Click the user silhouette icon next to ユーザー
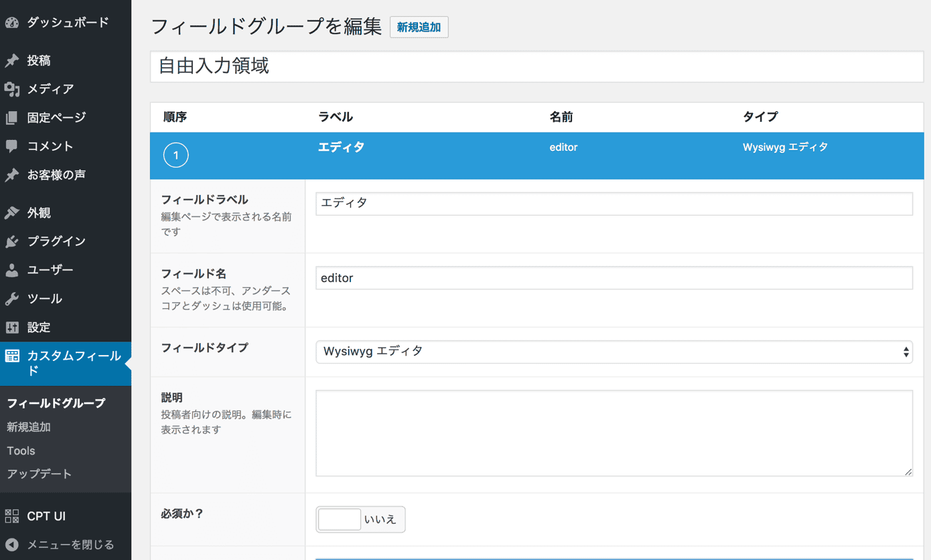 click(12, 271)
